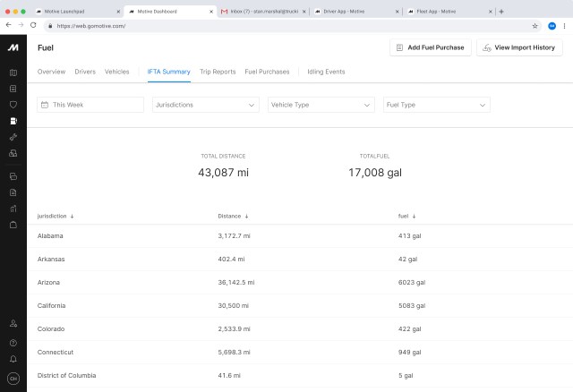Screen dimensions: 573x392
Task: Open the shield safety icon in sidebar
Action: tap(13, 105)
